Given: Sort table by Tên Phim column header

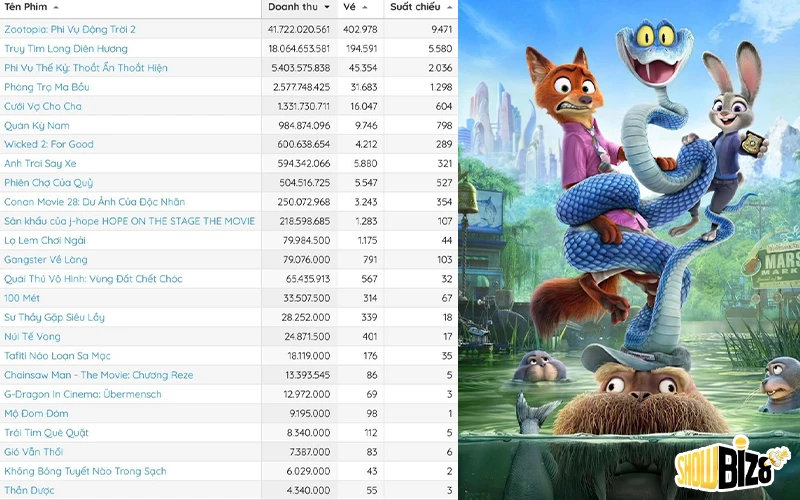Looking at the screenshot, I should [27, 8].
